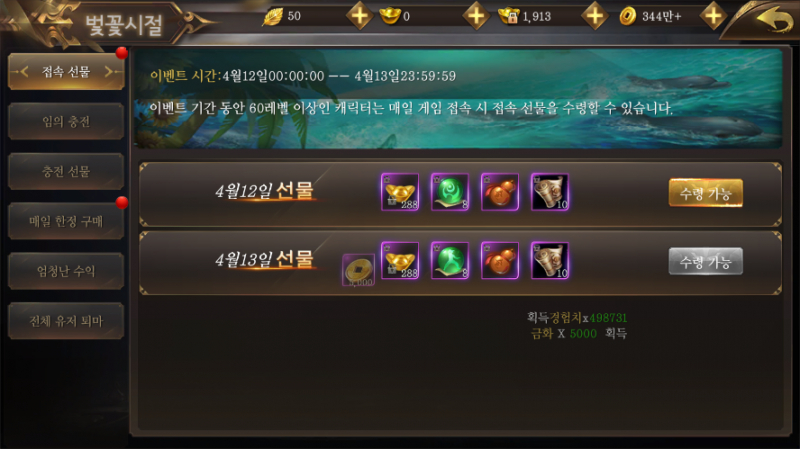Select the scroll item in April 12 gift row
Image resolution: width=800 pixels, height=449 pixels.
click(550, 192)
